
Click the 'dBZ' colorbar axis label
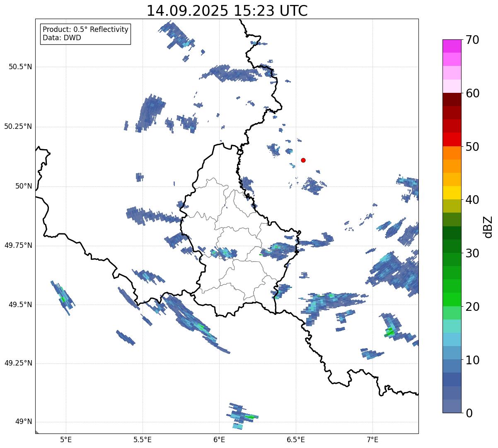[488, 227]
